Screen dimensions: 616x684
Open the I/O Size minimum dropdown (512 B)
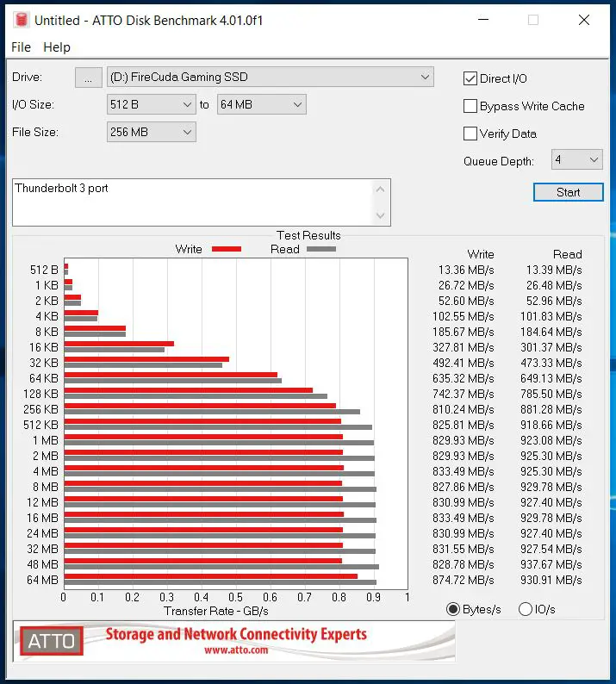point(152,105)
